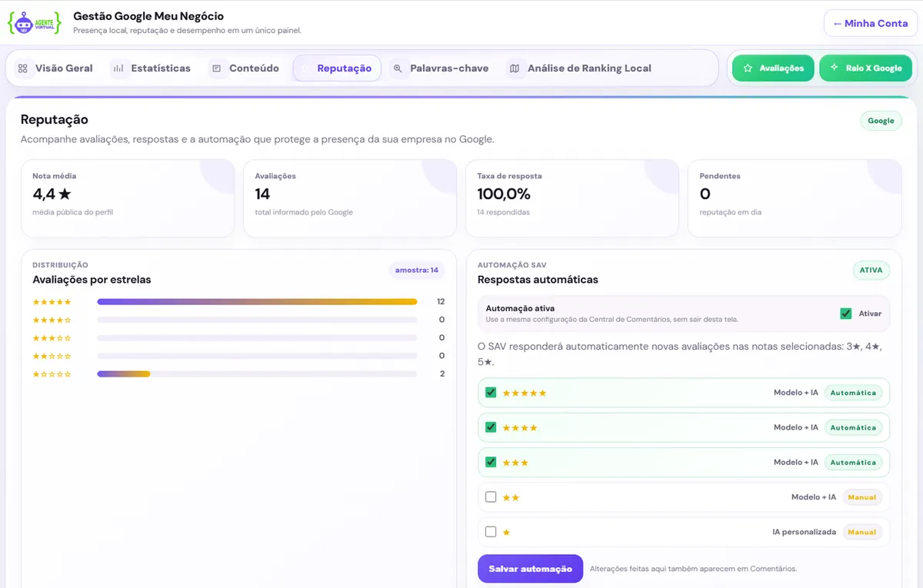
Task: Click the Avaliações 14 total card
Action: click(350, 198)
